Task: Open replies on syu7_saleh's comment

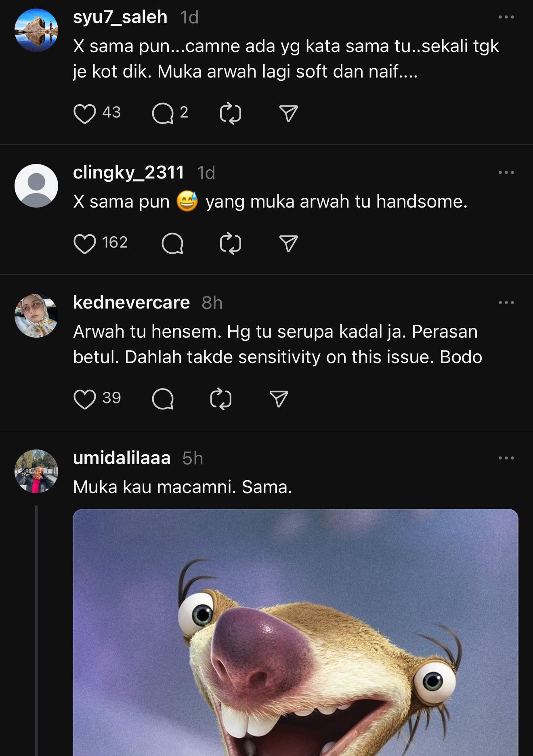Action: (163, 113)
